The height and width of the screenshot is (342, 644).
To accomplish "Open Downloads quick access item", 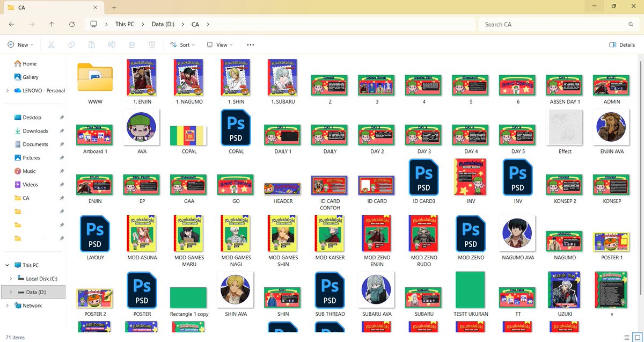I will (x=31, y=131).
